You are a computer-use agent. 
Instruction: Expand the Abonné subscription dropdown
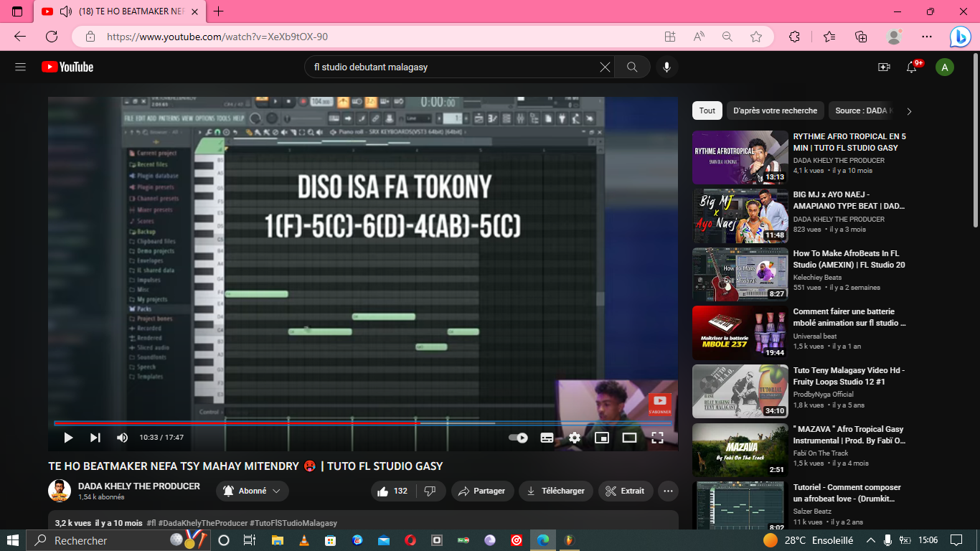[253, 491]
